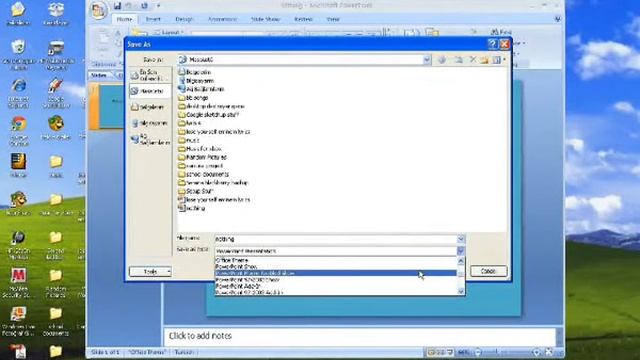Choose PowerPoint Add-In file type
This screenshot has height=360, width=640.
336,286
